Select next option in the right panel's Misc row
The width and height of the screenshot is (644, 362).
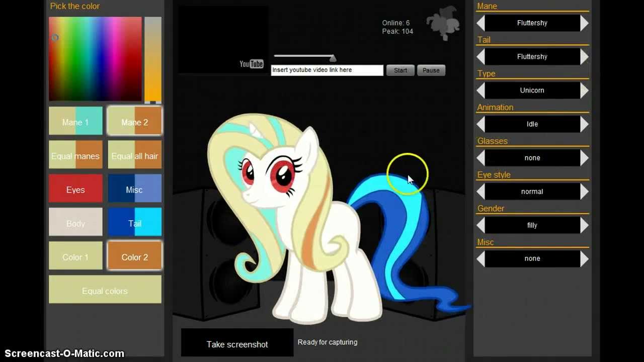(584, 258)
